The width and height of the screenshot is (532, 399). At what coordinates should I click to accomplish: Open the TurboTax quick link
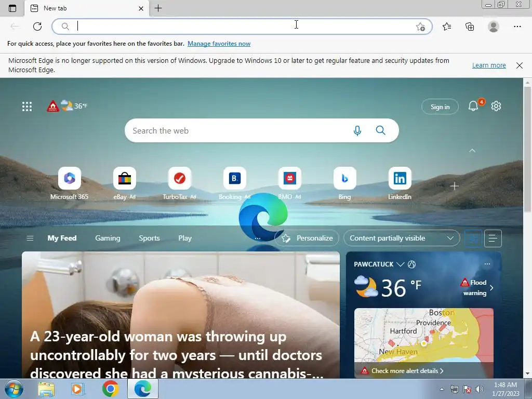(179, 183)
